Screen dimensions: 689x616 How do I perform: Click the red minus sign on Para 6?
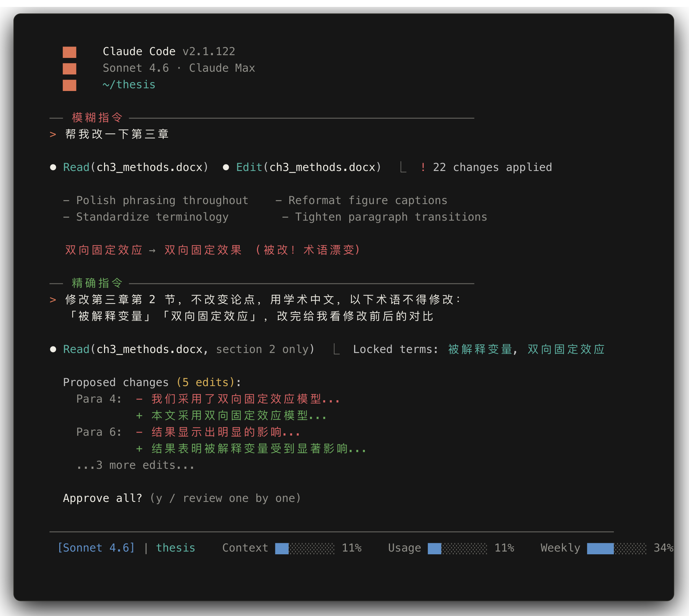pos(139,432)
